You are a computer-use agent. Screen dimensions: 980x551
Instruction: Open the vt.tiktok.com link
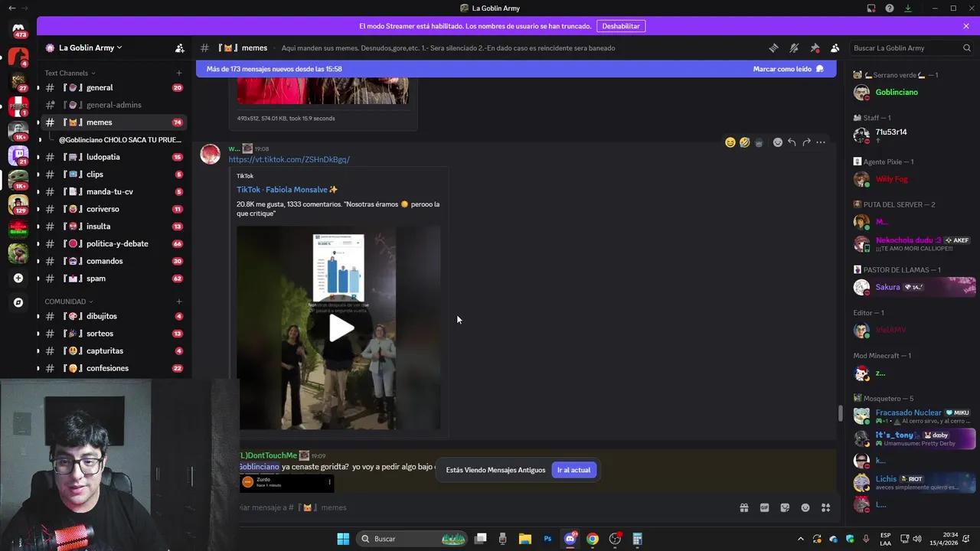289,159
